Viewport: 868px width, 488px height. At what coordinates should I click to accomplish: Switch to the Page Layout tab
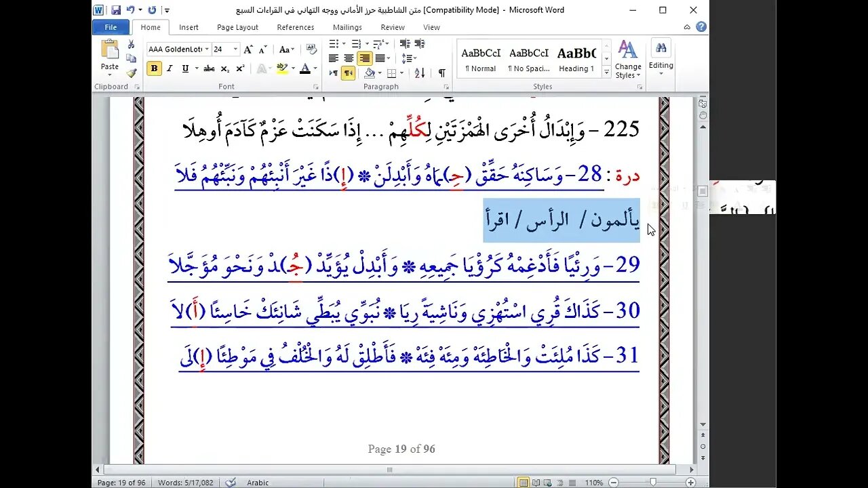click(237, 27)
